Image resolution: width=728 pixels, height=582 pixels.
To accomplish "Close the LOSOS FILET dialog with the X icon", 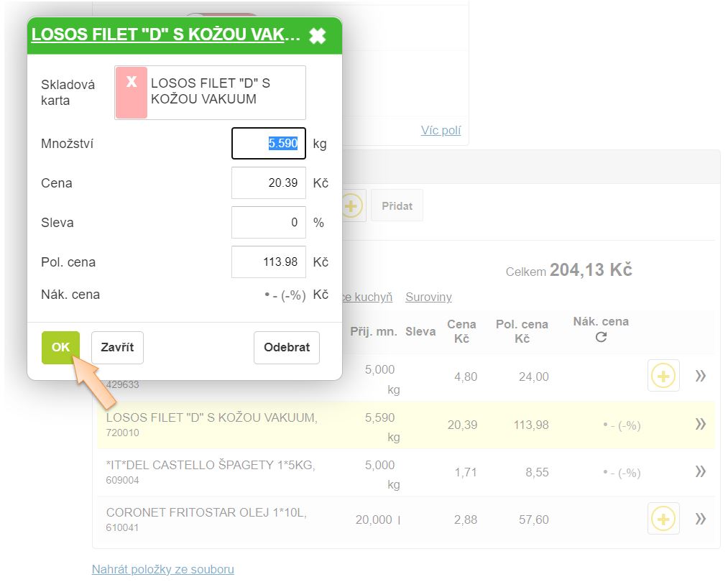I will [x=317, y=36].
